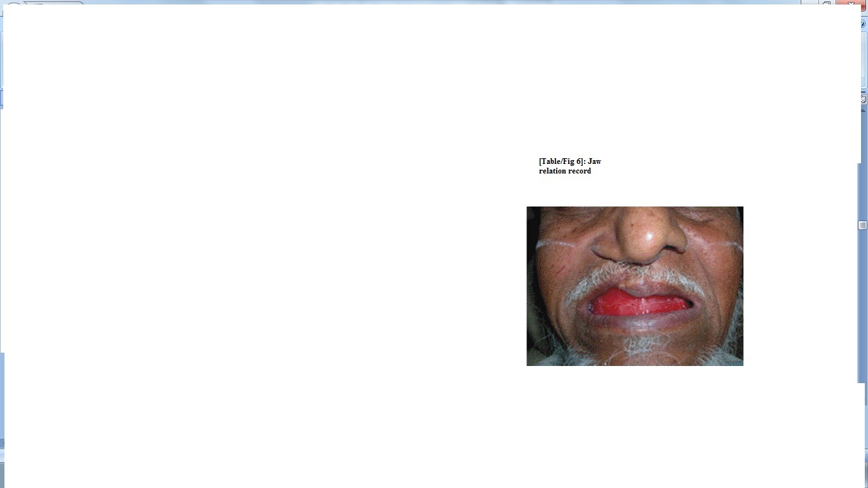Click the vertical scrollbar up arrow
Screen dimensions: 868x488
tap(863, 109)
